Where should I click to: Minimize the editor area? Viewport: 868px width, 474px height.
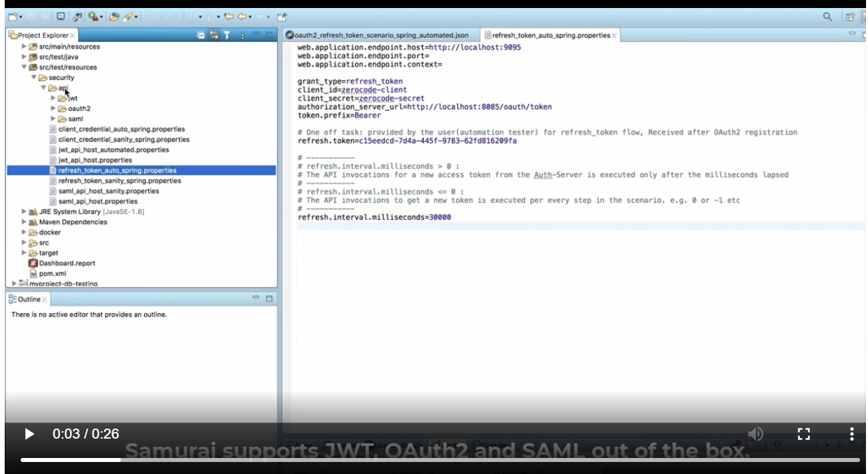852,33
